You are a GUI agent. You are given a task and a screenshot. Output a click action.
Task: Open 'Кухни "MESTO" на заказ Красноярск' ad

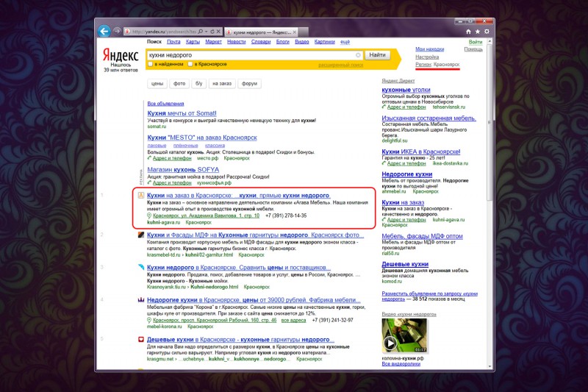click(x=202, y=138)
